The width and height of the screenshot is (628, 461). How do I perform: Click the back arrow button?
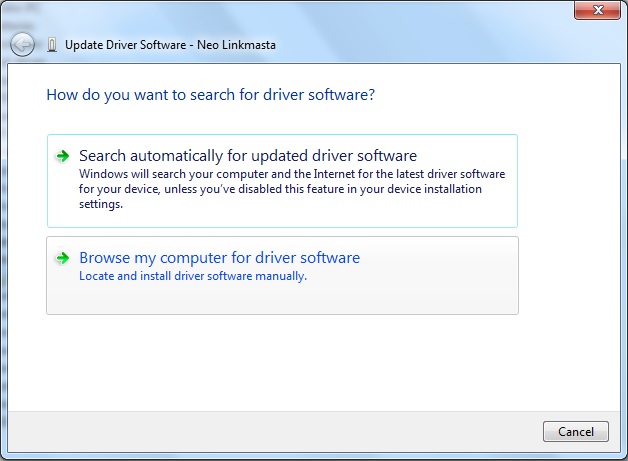(22, 44)
